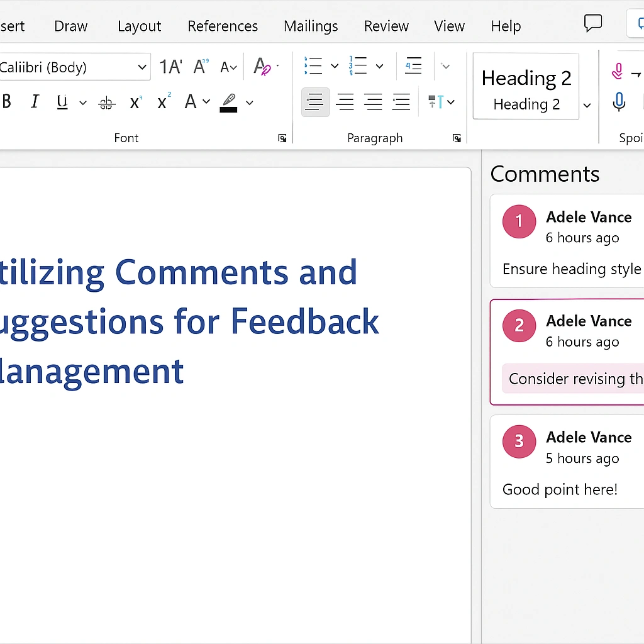Increase font size with the A icon
This screenshot has height=644, width=644.
pos(201,66)
